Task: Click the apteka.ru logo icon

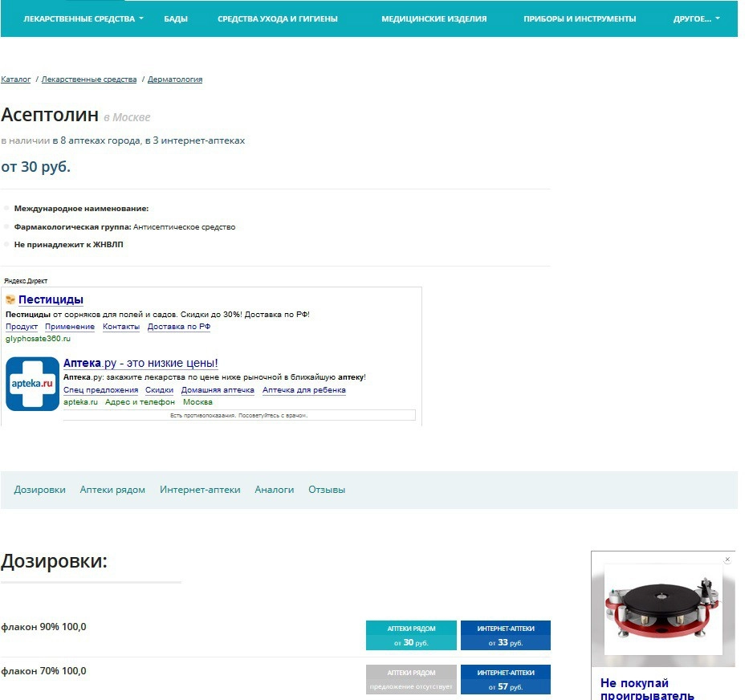Action: 32,384
